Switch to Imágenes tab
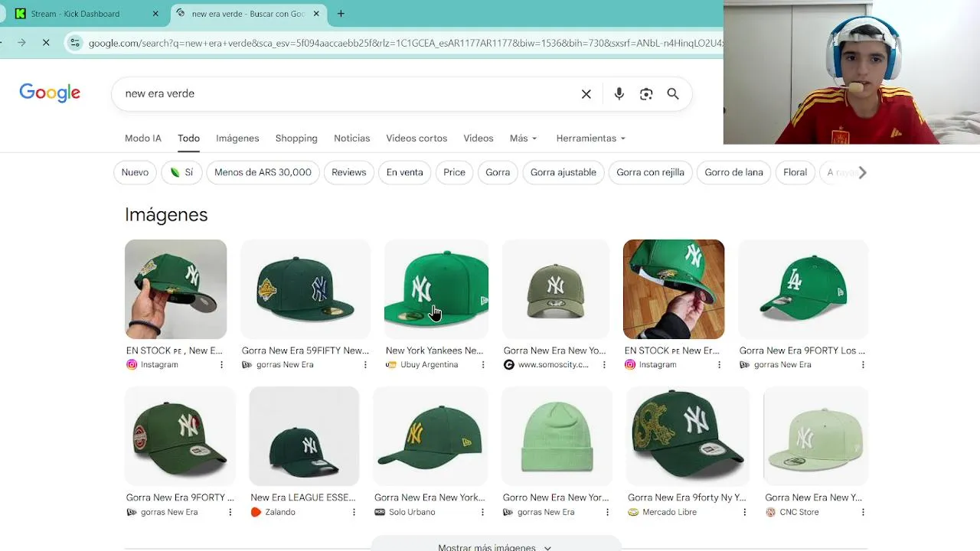This screenshot has height=551, width=980. (x=237, y=139)
